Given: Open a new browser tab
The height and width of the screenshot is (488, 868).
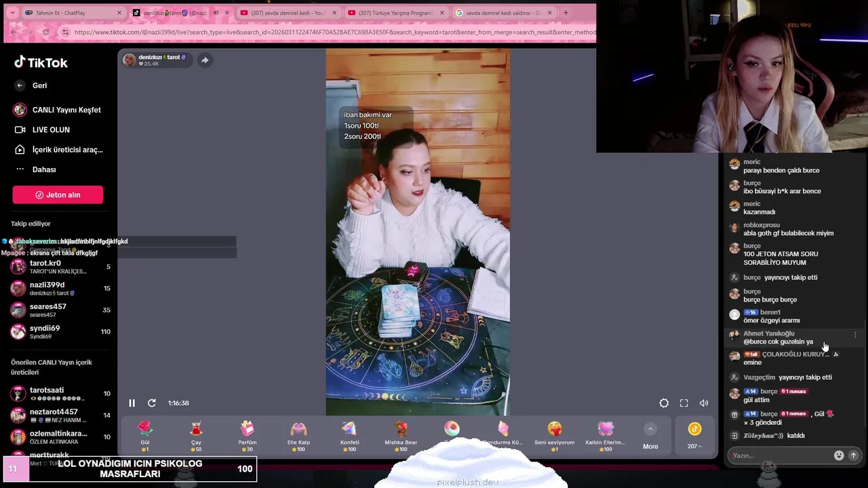Looking at the screenshot, I should (x=566, y=13).
